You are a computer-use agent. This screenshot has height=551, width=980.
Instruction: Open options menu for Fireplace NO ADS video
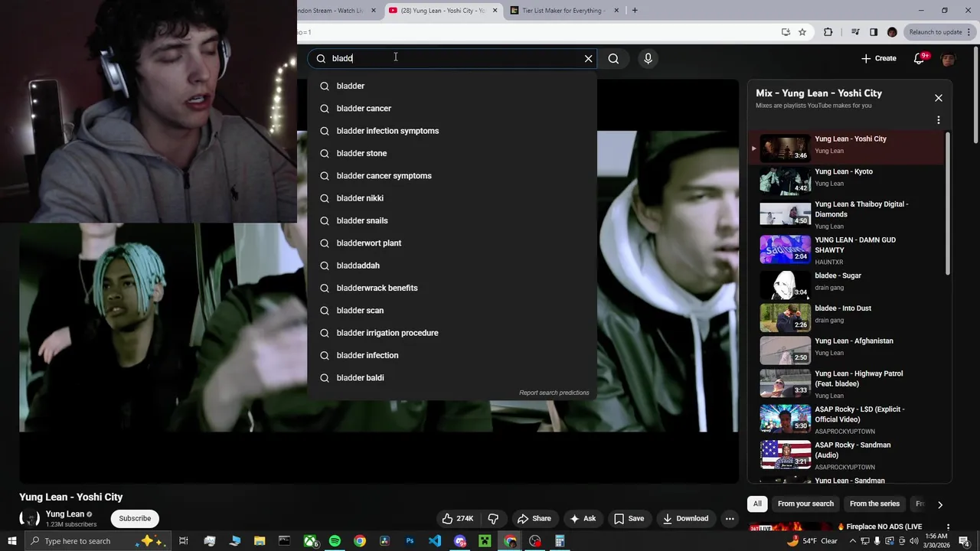coord(948,527)
